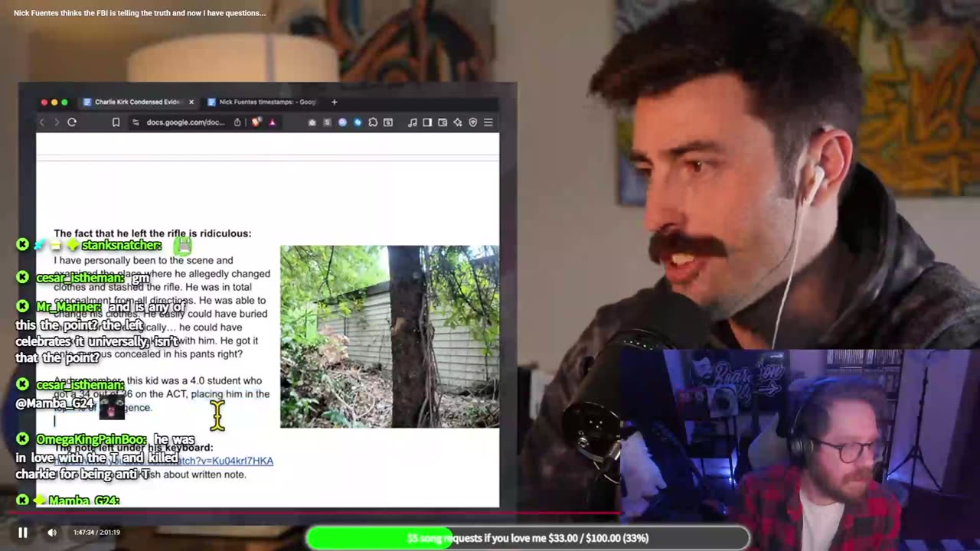Click the purple round extension icon

342,122
